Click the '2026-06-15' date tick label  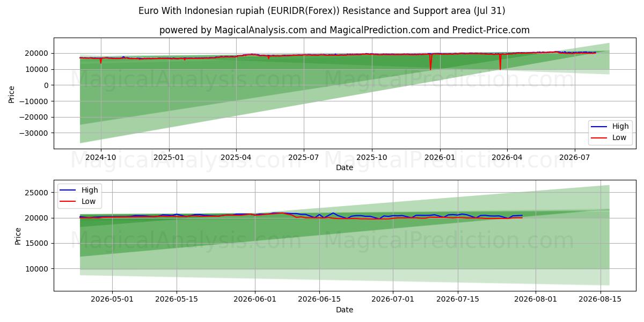pos(319,299)
